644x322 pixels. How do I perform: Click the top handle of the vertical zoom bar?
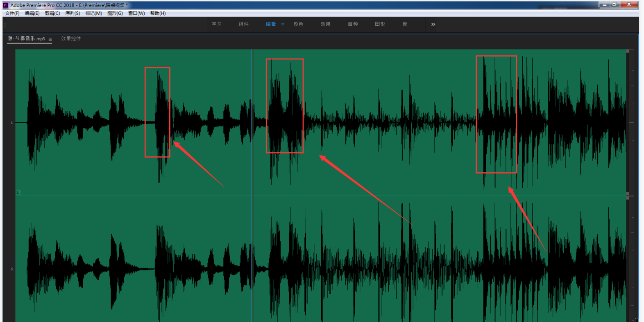coord(628,51)
